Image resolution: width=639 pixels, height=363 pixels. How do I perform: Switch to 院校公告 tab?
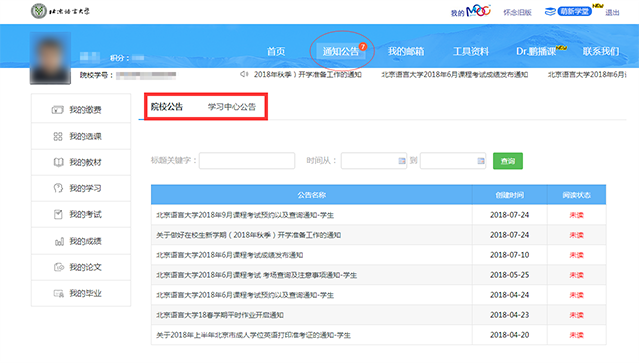tap(167, 107)
